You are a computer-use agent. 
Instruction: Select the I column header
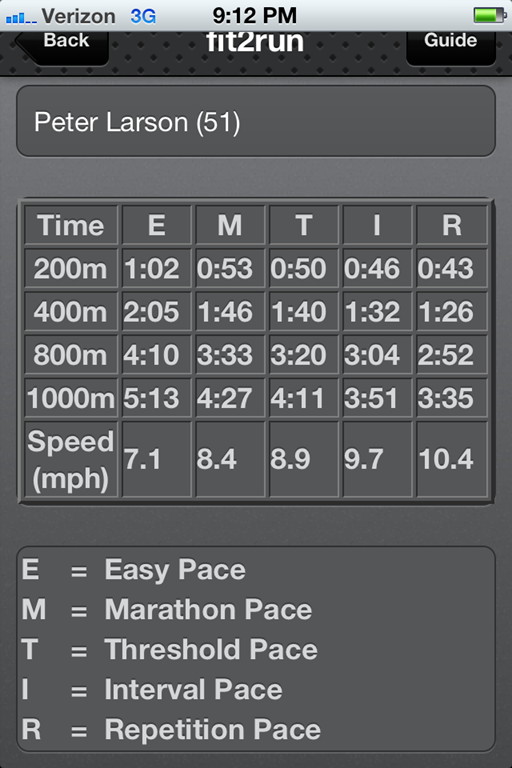(377, 225)
